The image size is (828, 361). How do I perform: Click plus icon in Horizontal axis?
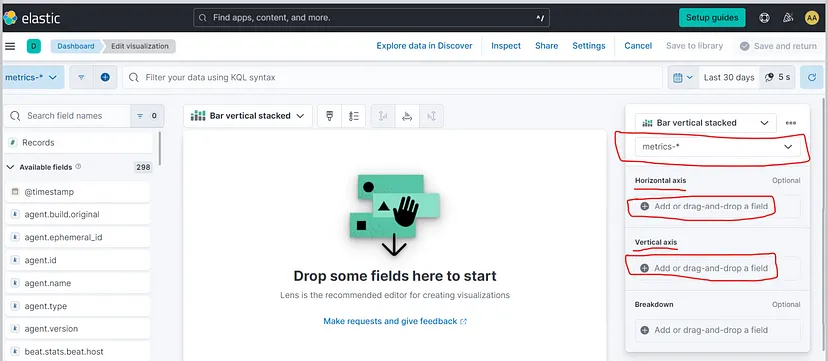tap(644, 206)
